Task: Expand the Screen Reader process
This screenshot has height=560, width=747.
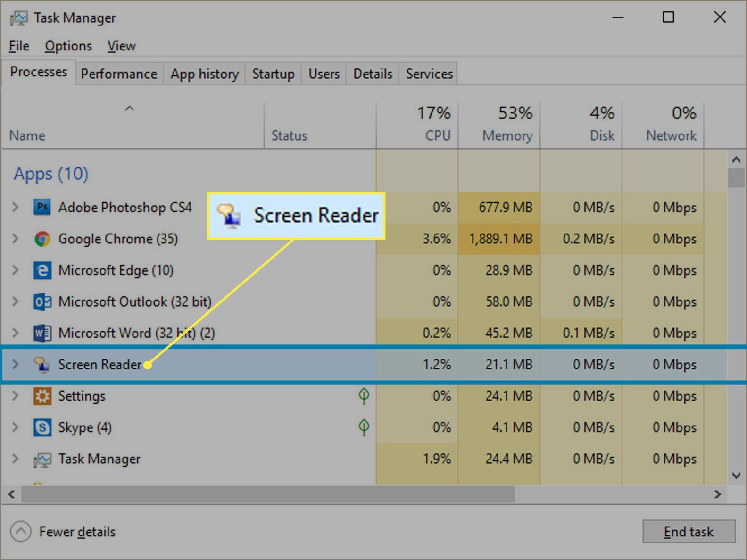Action: click(15, 365)
